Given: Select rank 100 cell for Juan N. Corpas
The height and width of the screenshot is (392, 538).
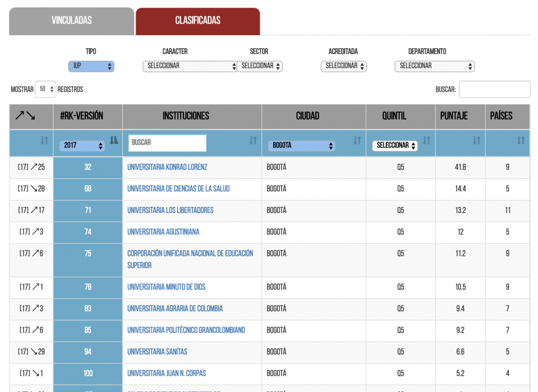Looking at the screenshot, I should (x=88, y=374).
